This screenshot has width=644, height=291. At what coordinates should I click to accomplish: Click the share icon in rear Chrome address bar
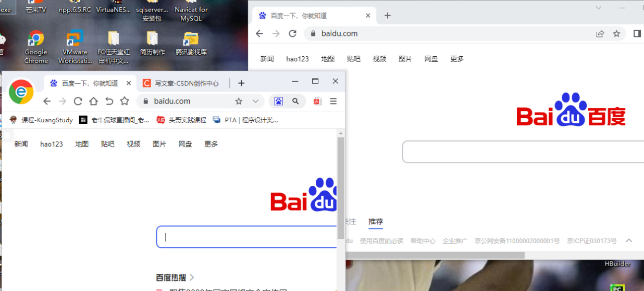(x=600, y=33)
